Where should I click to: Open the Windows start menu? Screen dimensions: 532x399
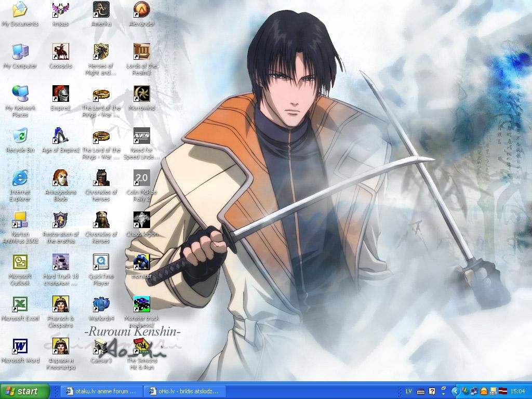click(x=24, y=391)
